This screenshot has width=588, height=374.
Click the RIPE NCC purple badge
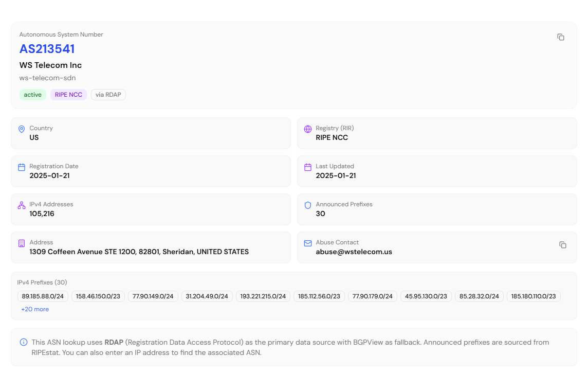[69, 95]
